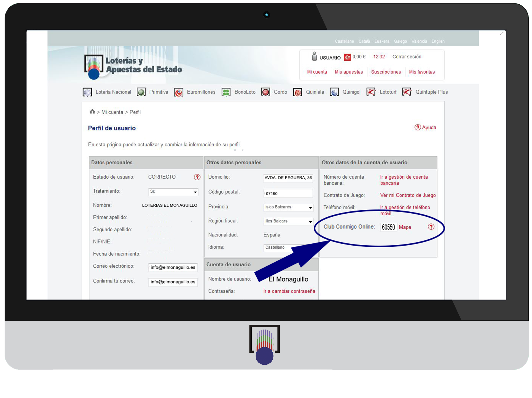Click the Euromillones game icon

pos(178,92)
